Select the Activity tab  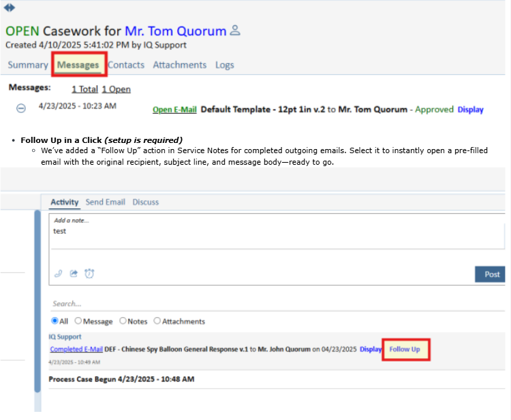coord(65,202)
